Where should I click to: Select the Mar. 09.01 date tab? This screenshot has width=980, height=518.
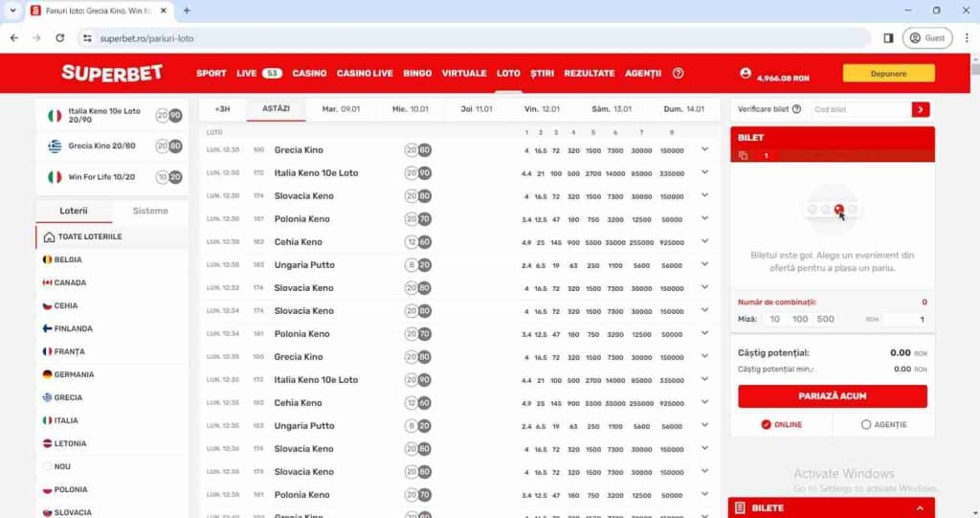[x=341, y=109]
